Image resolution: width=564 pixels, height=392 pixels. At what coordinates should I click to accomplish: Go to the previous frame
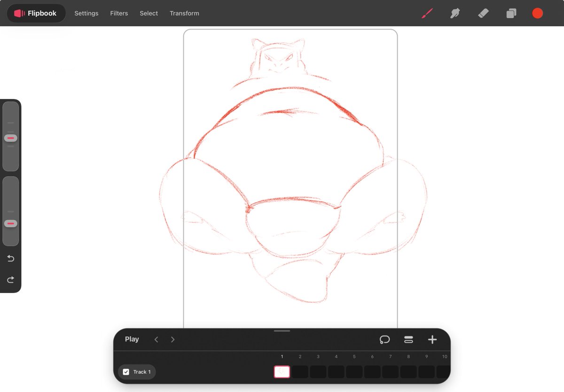tap(157, 339)
